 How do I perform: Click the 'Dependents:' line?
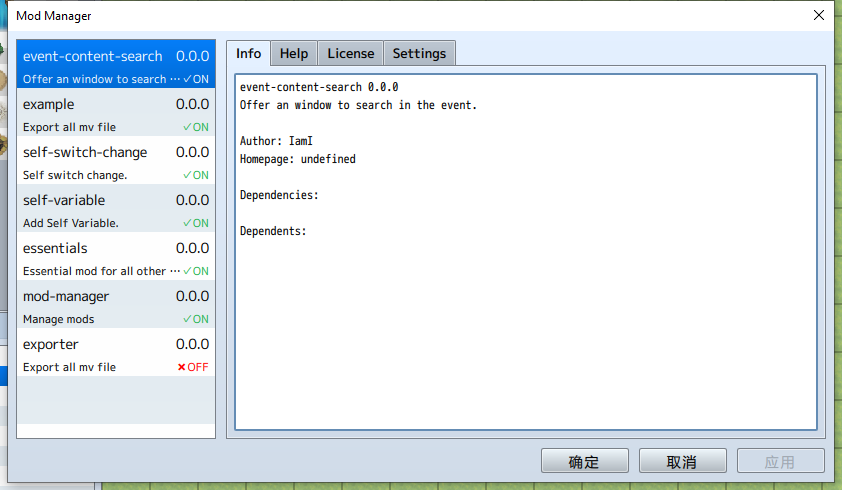[273, 231]
